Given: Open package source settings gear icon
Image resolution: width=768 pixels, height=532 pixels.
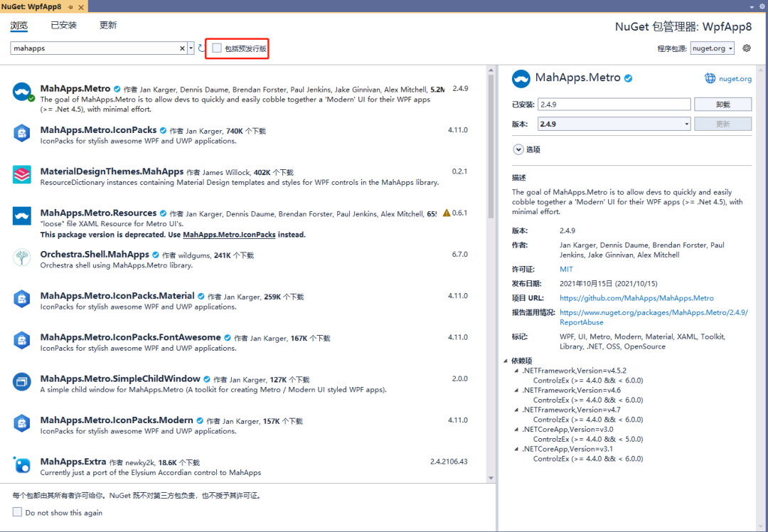Looking at the screenshot, I should coord(747,48).
